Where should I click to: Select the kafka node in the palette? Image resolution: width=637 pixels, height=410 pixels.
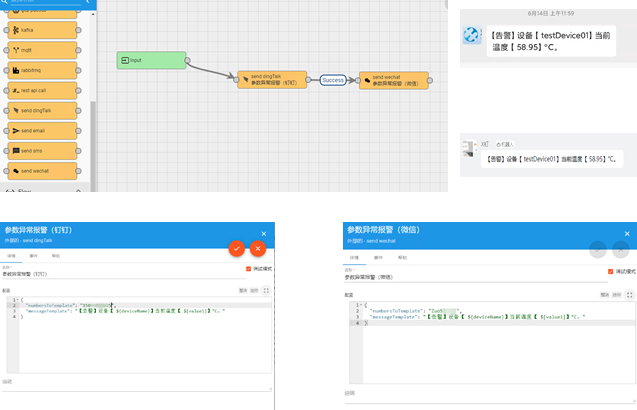(43, 30)
